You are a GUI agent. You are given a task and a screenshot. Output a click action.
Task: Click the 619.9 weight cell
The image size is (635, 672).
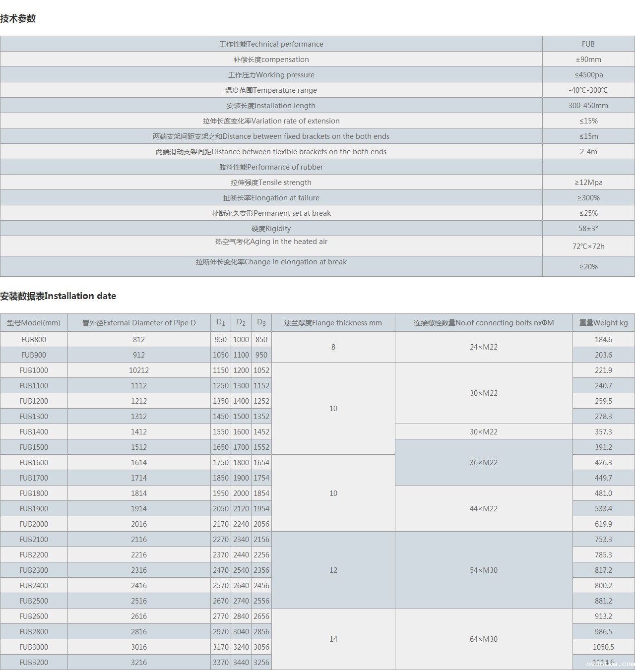(x=603, y=524)
